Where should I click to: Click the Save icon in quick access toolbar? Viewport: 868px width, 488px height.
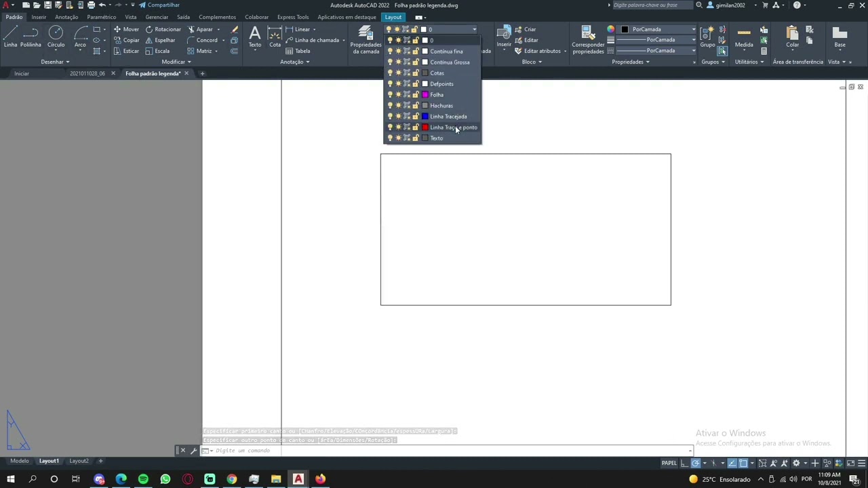point(47,5)
